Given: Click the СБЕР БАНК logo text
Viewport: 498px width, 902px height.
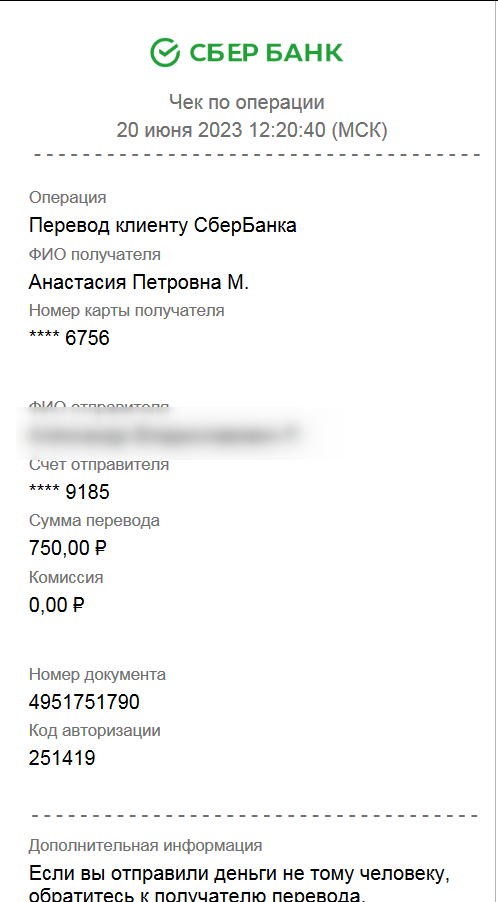Looking at the screenshot, I should (x=266, y=53).
